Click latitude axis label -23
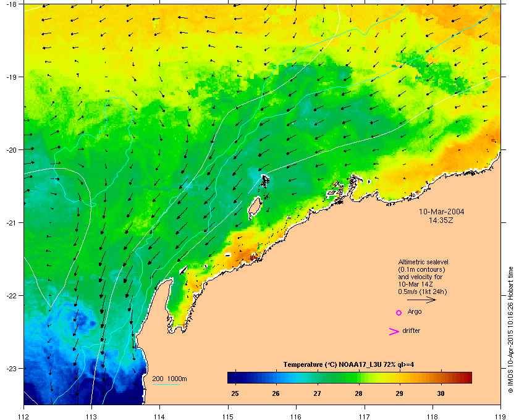This screenshot has width=519, height=420. 11,368
